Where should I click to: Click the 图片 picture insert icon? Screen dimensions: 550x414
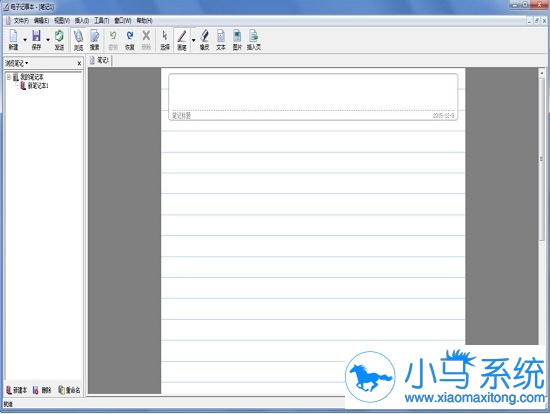coord(237,40)
